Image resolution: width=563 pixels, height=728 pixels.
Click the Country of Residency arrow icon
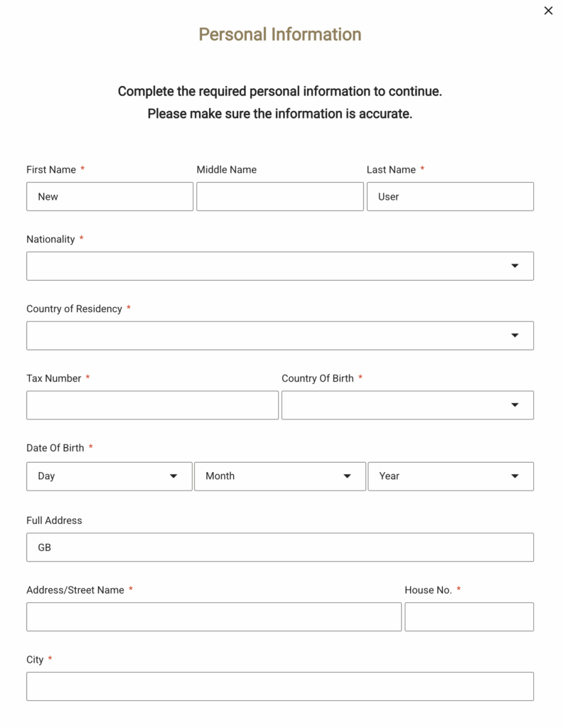(515, 336)
